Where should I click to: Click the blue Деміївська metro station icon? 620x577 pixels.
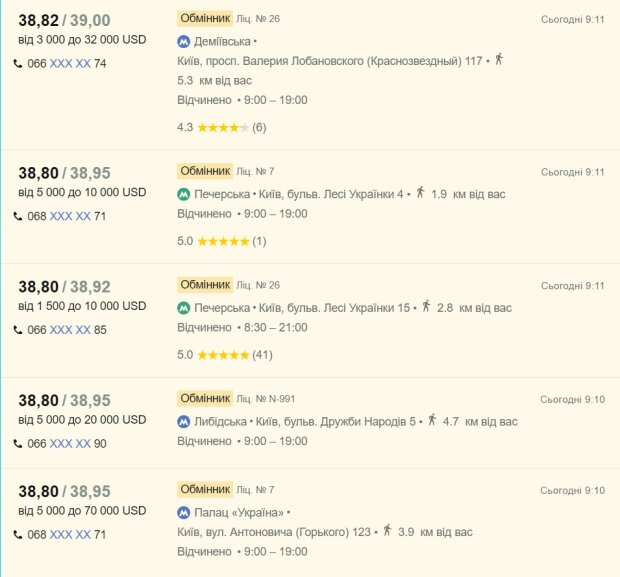(x=183, y=42)
